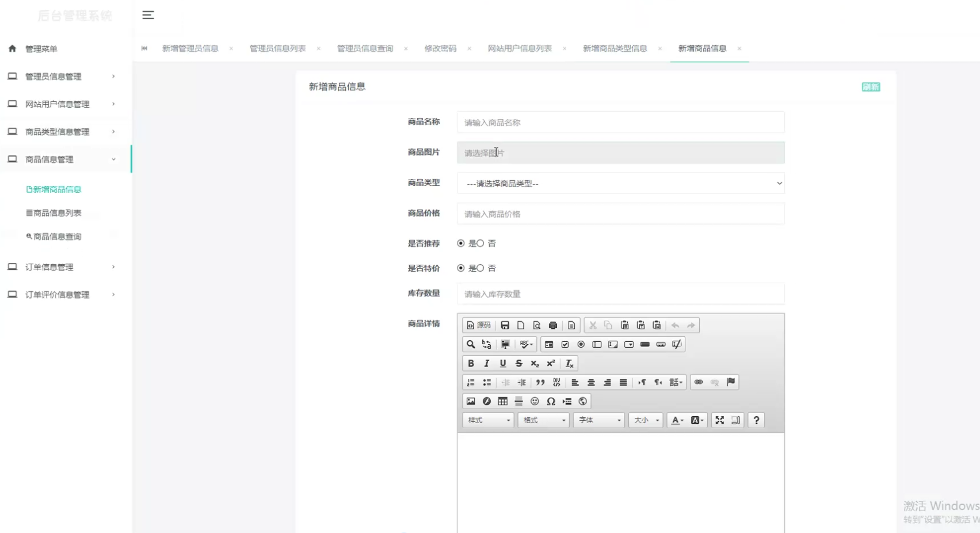The image size is (980, 533).
Task: Insert a hyperlink with Link icon
Action: click(x=699, y=382)
